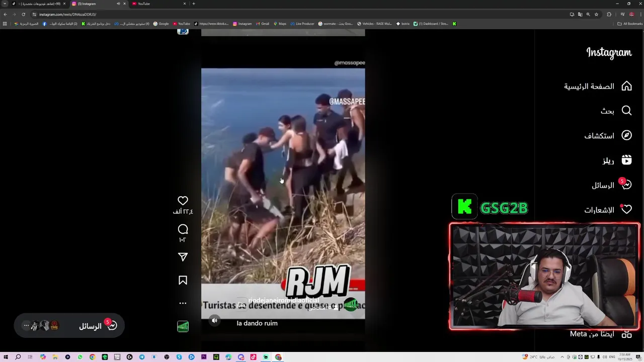The image size is (644, 362).
Task: View site information icon in address bar
Action: pyautogui.click(x=34, y=15)
